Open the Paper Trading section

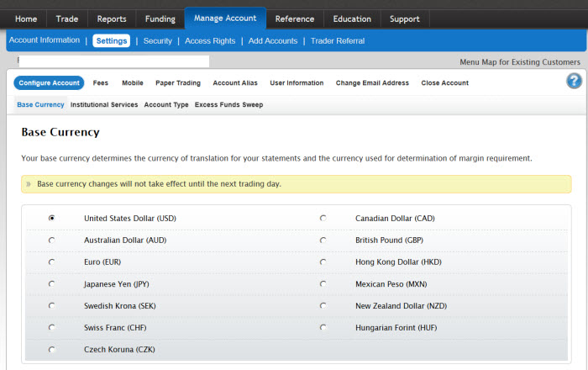pos(177,83)
